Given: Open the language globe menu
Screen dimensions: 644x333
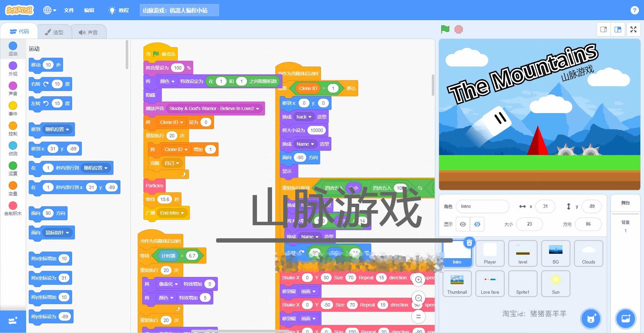Looking at the screenshot, I should pyautogui.click(x=50, y=10).
